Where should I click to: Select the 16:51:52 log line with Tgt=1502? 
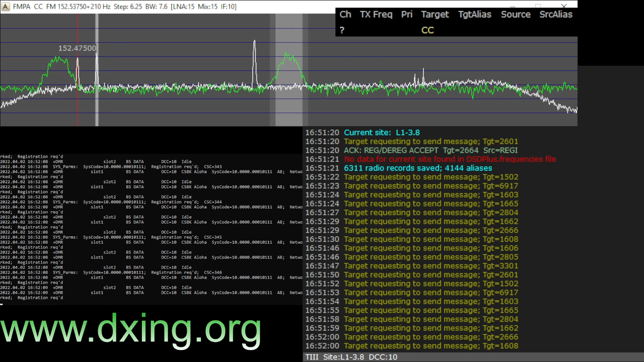coord(412,284)
